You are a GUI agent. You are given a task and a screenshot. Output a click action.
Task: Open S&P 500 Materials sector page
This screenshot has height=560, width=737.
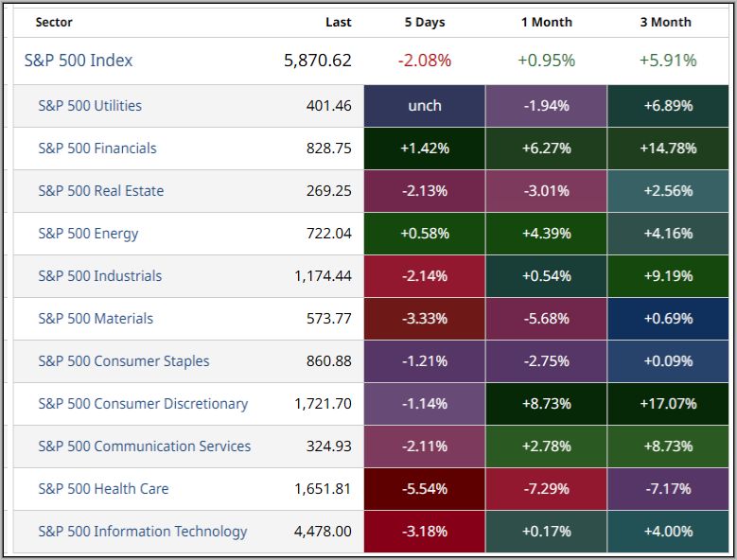[x=96, y=319]
